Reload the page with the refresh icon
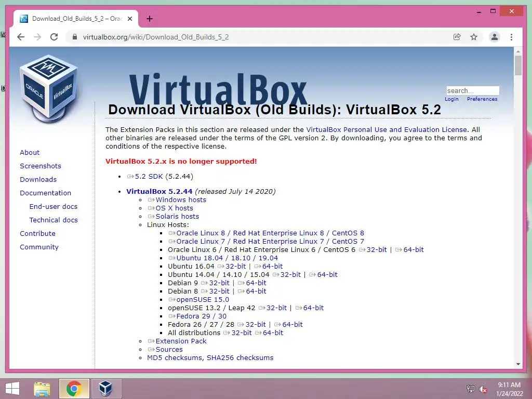Image resolution: width=532 pixels, height=399 pixels. click(54, 37)
